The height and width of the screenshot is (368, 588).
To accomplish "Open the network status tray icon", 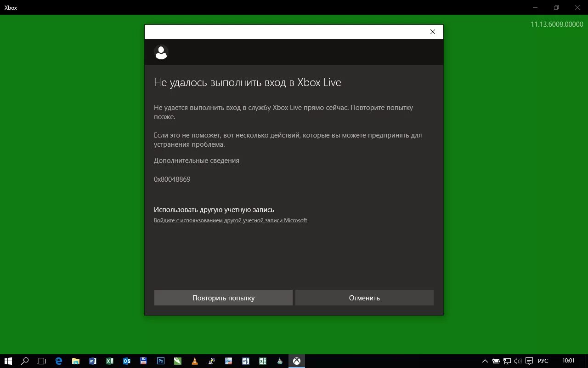I will pyautogui.click(x=507, y=361).
